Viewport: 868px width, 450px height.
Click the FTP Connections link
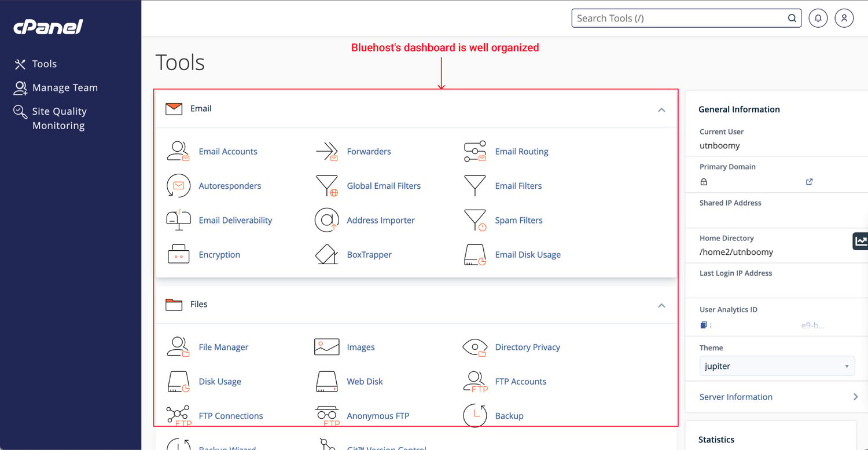tap(231, 416)
